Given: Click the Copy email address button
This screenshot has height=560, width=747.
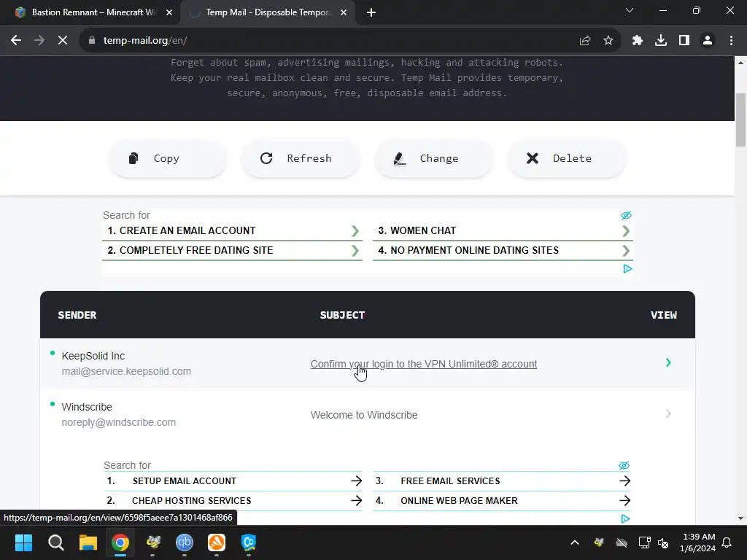Looking at the screenshot, I should 169,158.
